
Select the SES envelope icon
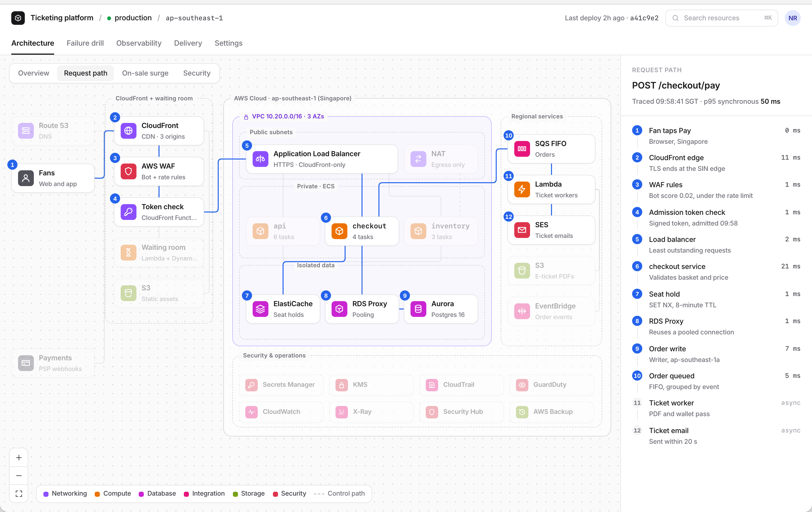tap(522, 230)
